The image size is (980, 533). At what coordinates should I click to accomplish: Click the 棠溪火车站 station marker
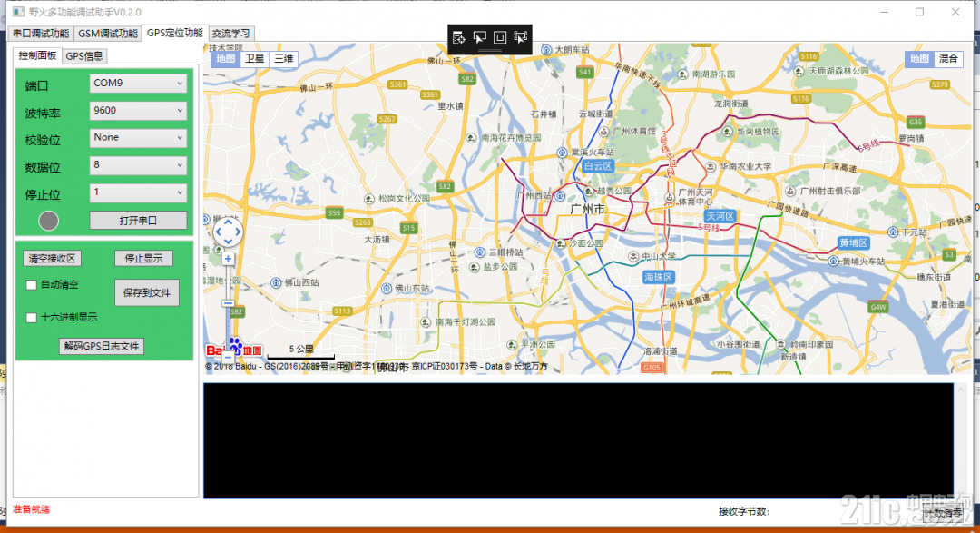(562, 153)
